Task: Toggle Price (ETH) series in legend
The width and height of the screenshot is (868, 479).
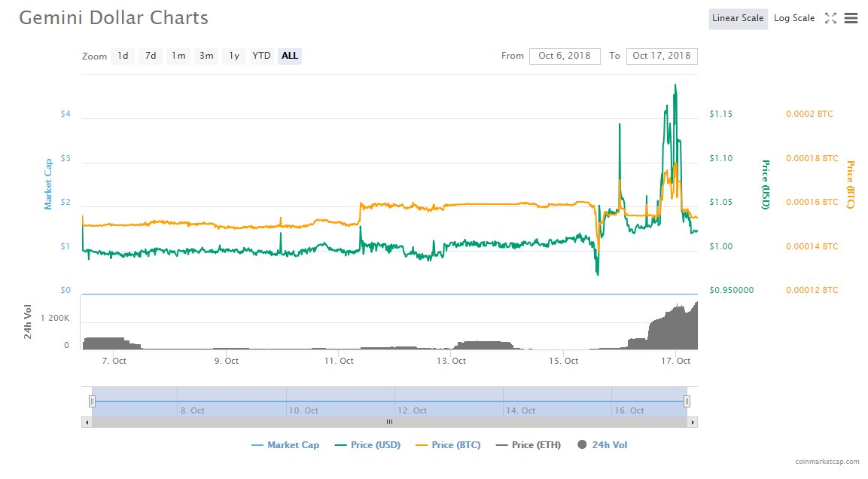Action: [528, 444]
